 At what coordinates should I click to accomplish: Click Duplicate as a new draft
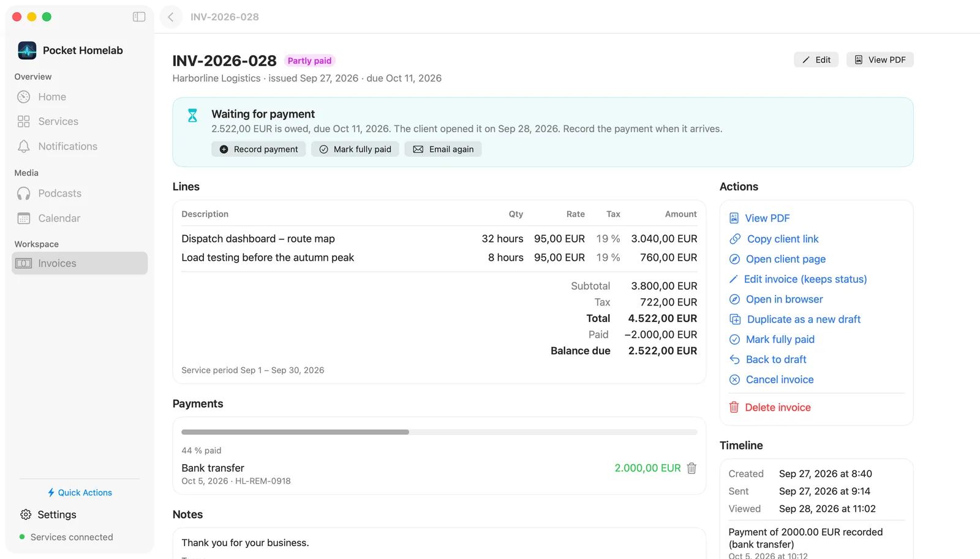(x=795, y=319)
